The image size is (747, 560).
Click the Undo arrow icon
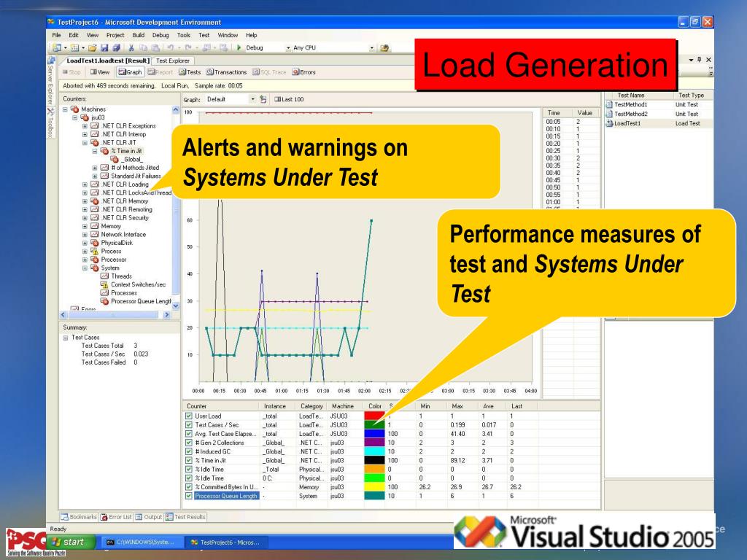point(170,47)
